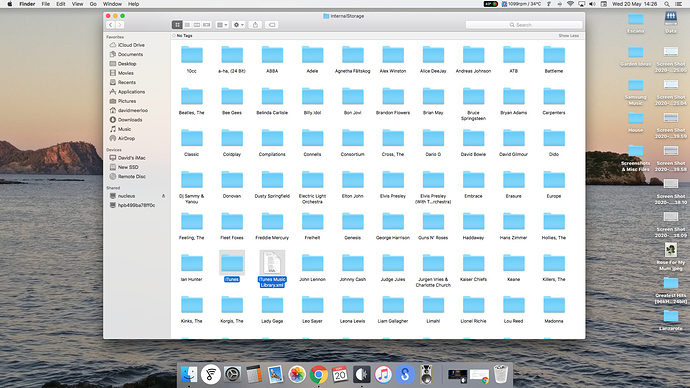This screenshot has height=388, width=690.
Task: Select the No Tags radio circle
Action: click(174, 36)
